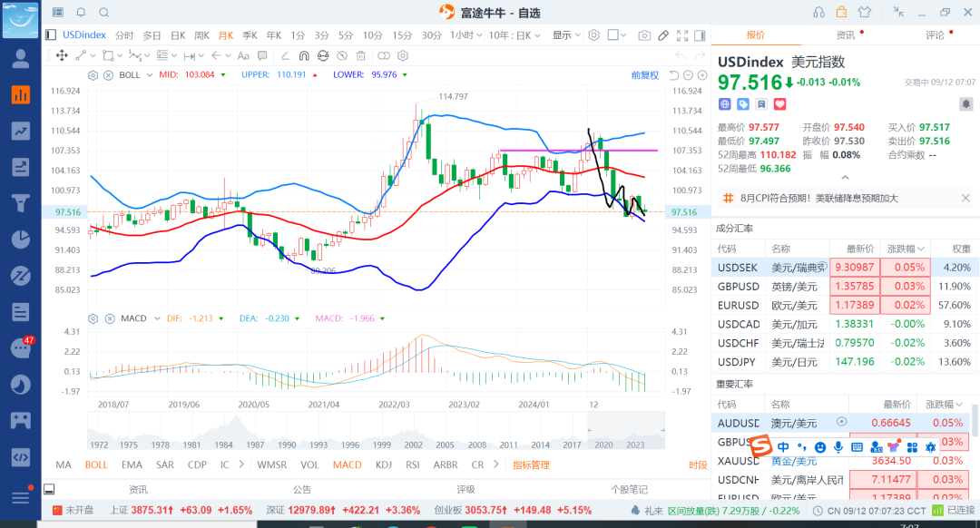Expand more sub indicators after CR
Screen dimensions: 980x528
pyautogui.click(x=496, y=464)
